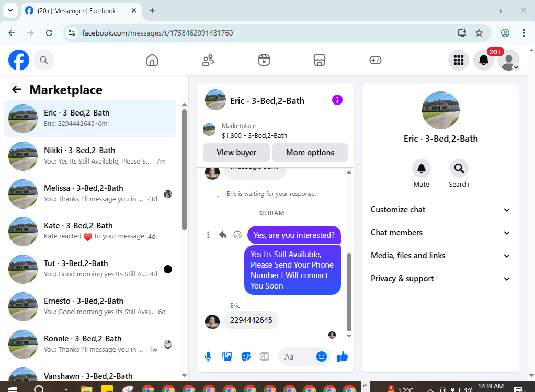
Task: Click the View buyer button
Action: coord(236,153)
